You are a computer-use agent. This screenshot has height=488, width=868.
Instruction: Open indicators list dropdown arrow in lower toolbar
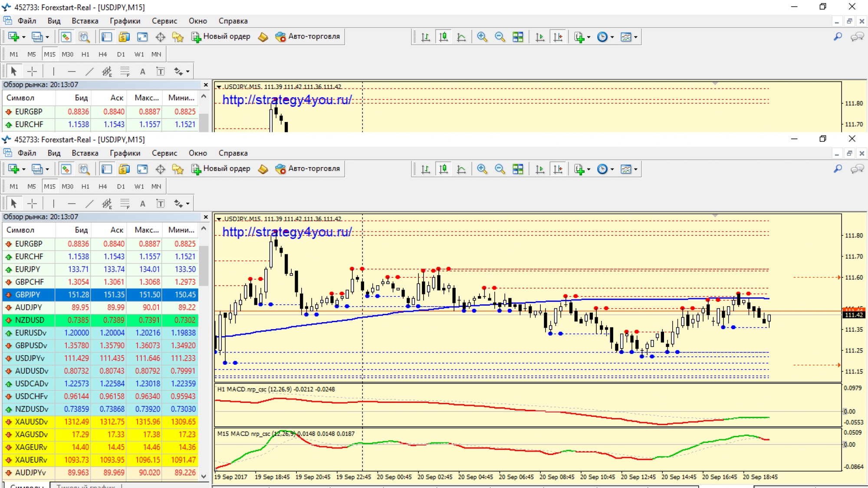click(x=589, y=170)
